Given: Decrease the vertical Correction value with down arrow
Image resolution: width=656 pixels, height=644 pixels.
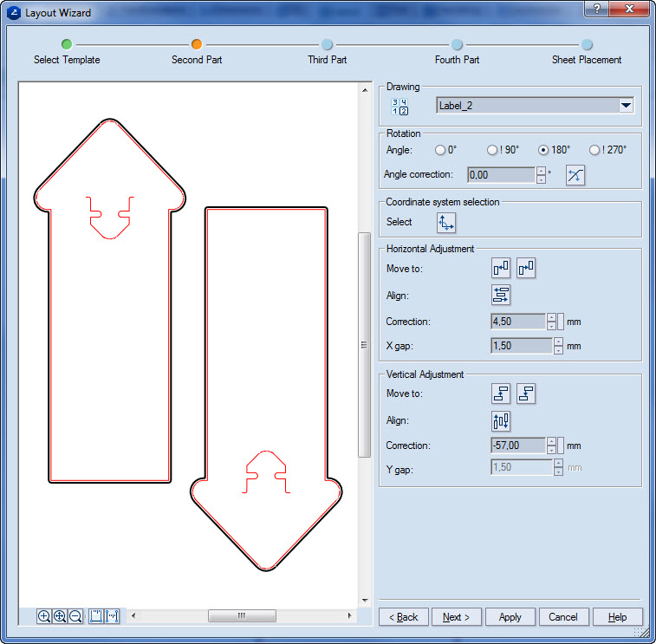Looking at the screenshot, I should coord(551,450).
